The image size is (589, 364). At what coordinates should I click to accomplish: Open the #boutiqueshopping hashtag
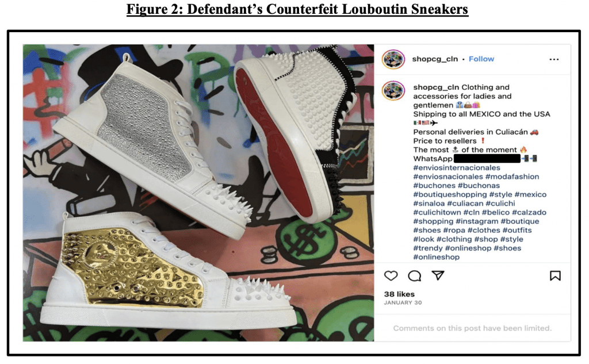click(450, 194)
